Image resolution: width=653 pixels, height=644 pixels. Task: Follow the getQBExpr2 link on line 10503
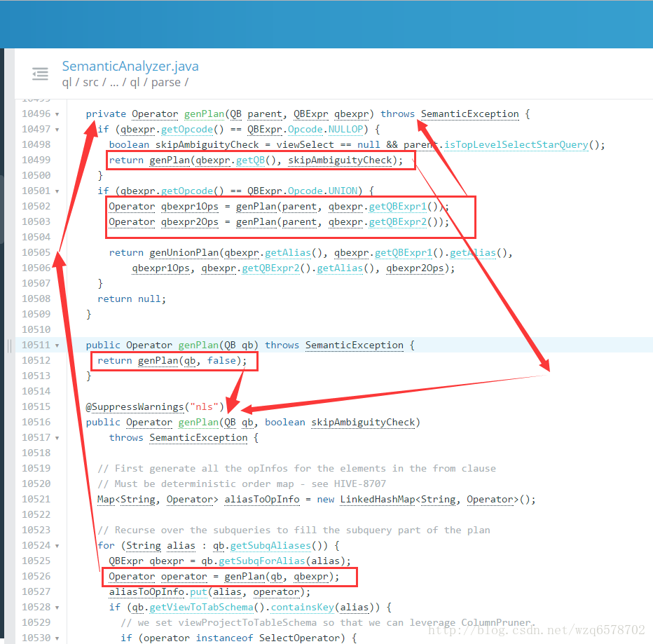pos(398,222)
